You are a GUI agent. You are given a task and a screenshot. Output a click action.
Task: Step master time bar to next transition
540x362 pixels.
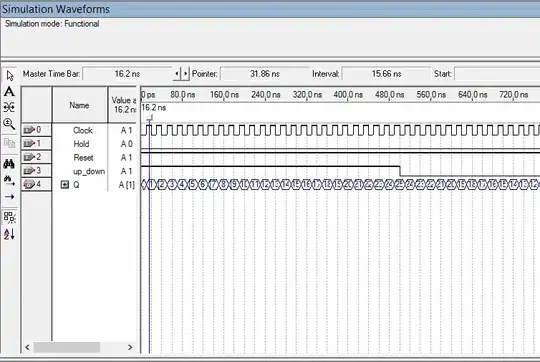185,74
